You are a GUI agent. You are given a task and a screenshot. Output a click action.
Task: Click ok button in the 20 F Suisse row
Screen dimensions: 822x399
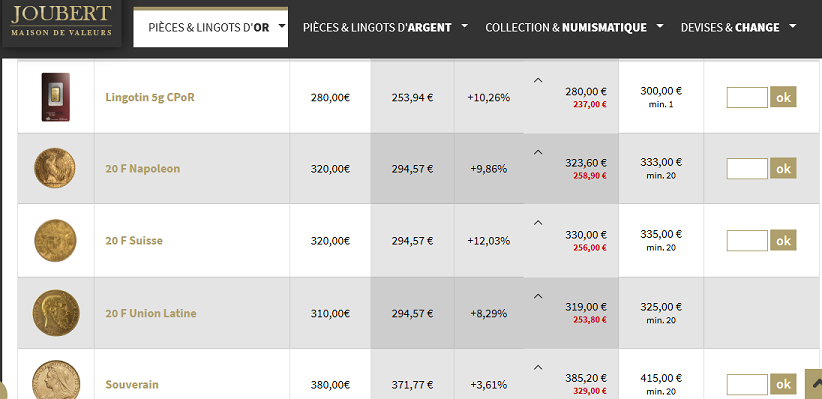point(783,241)
